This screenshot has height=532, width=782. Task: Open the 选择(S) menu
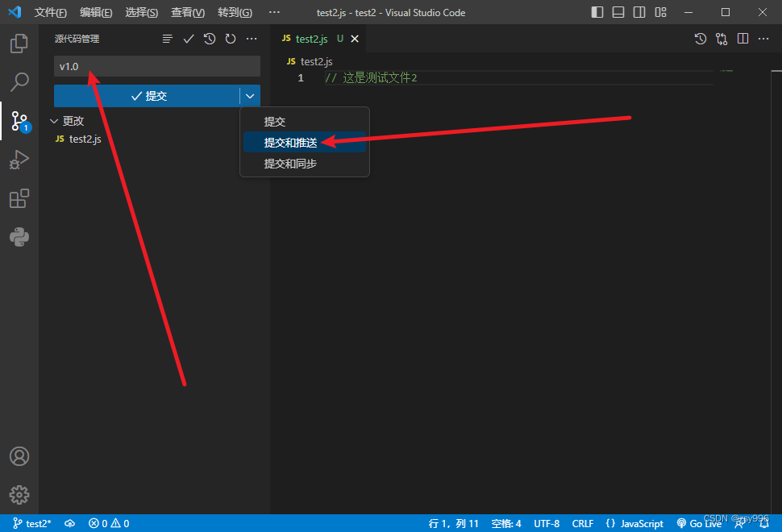(142, 12)
